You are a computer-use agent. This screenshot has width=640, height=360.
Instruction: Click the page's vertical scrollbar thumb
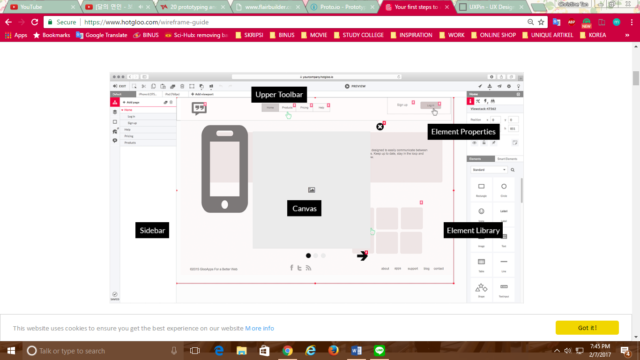(636, 78)
